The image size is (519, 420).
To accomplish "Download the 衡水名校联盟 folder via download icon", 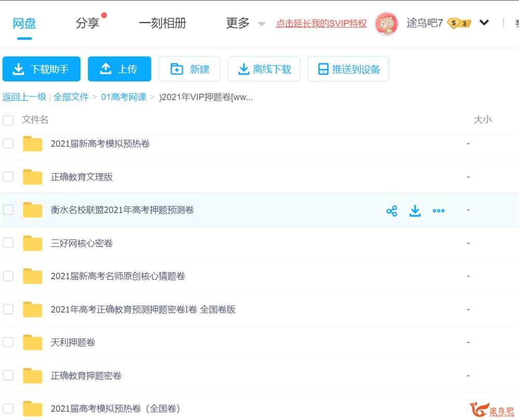I will 415,211.
